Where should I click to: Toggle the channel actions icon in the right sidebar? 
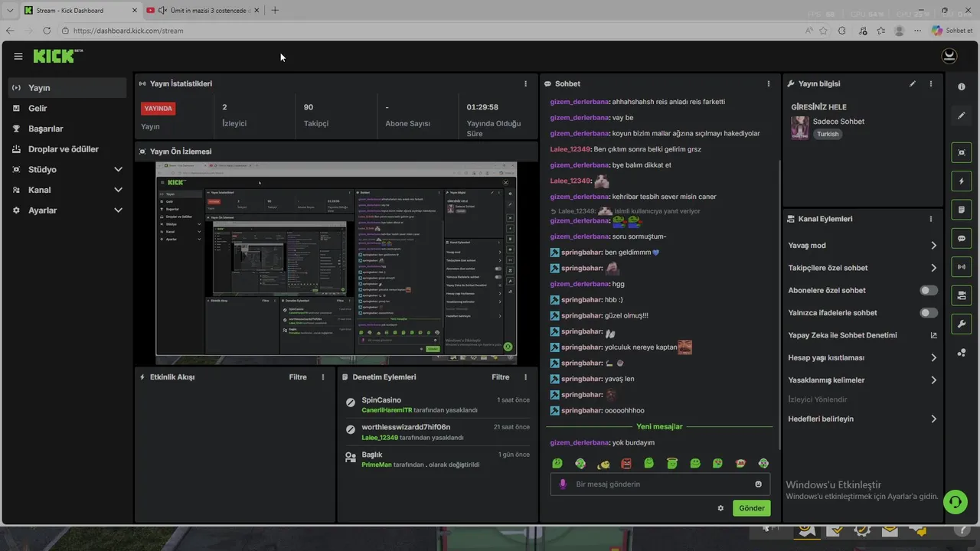point(962,295)
